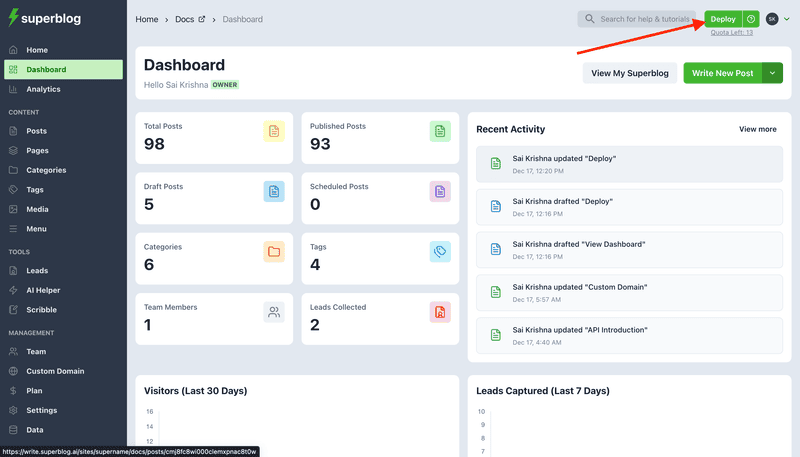Expand the Write New Post dropdown arrow
This screenshot has height=457, width=800.
(x=772, y=73)
